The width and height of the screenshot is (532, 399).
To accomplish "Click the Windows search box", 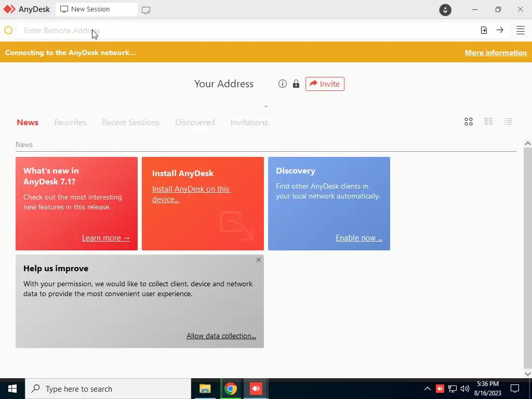I will point(108,389).
